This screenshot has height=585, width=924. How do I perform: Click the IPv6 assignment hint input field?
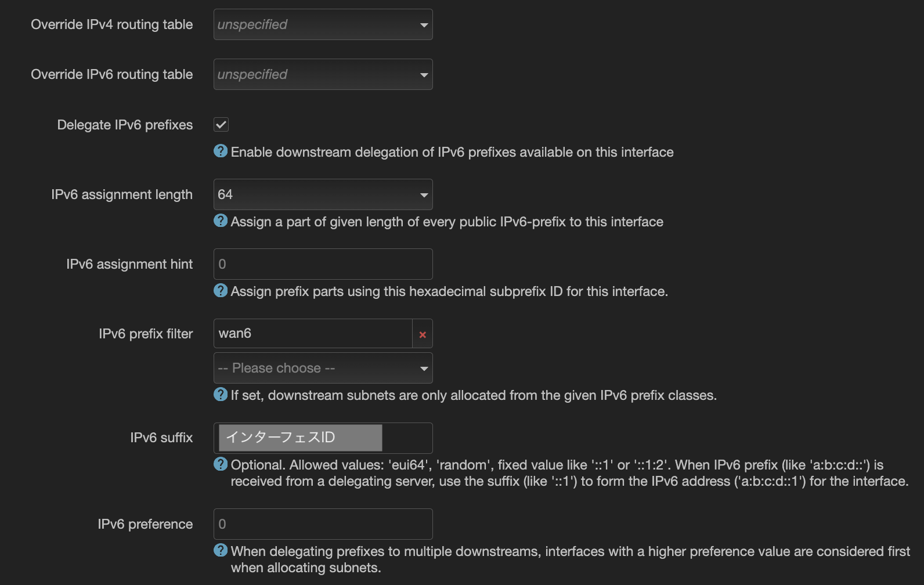click(x=323, y=264)
